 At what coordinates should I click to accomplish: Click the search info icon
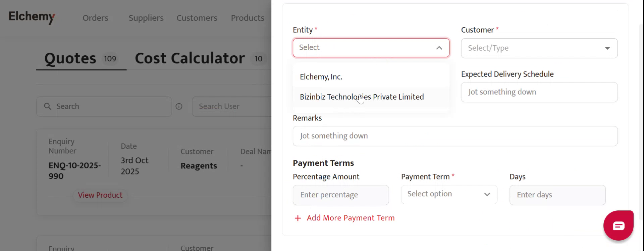coord(179,106)
